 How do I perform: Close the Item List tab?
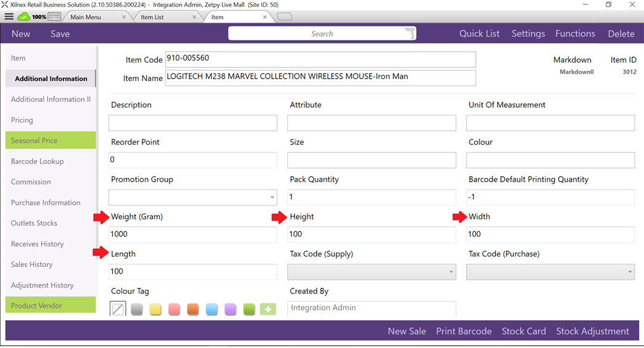point(194,17)
